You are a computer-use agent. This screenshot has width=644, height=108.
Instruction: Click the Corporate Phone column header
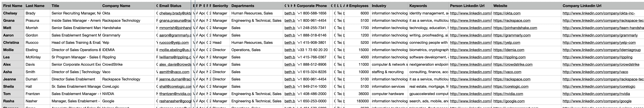[x=311, y=6]
